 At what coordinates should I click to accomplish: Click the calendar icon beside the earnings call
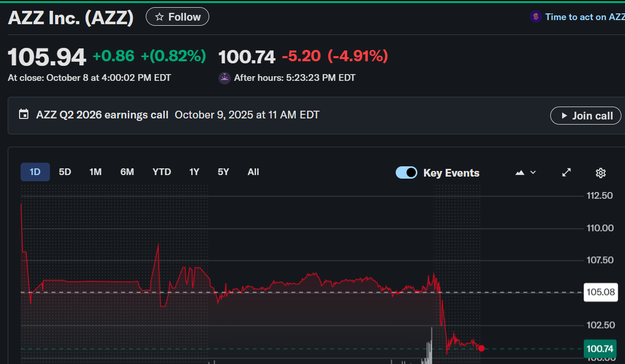pyautogui.click(x=23, y=114)
